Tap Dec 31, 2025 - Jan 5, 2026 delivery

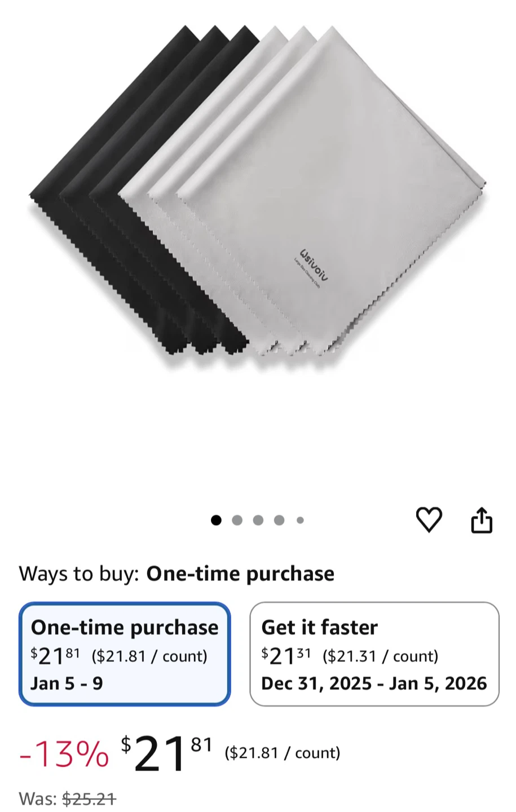(374, 683)
